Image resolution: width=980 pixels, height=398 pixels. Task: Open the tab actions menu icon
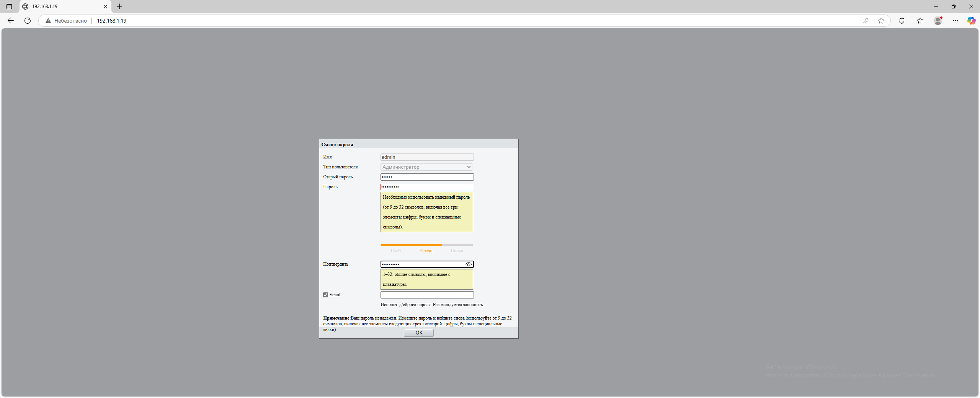coord(9,7)
